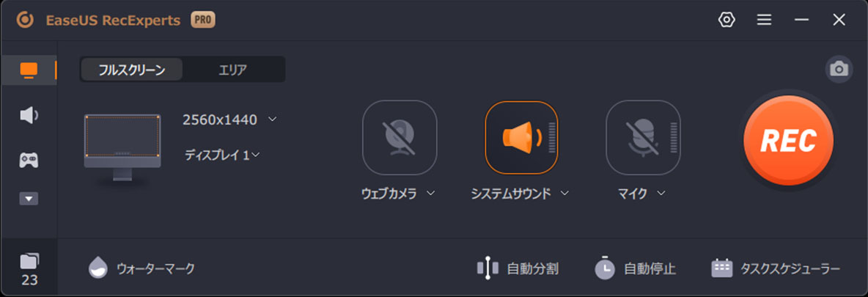
Task: Select the フルスクリーン tab
Action: click(132, 70)
